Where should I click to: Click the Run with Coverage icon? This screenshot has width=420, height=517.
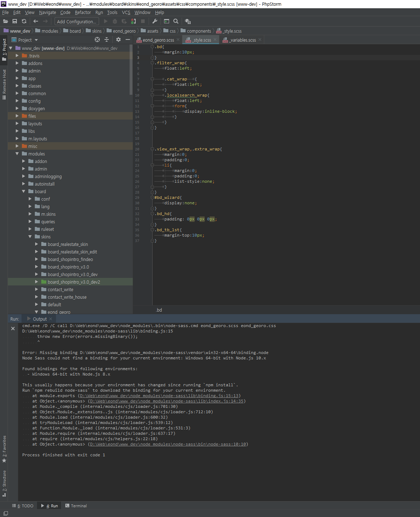tap(124, 22)
